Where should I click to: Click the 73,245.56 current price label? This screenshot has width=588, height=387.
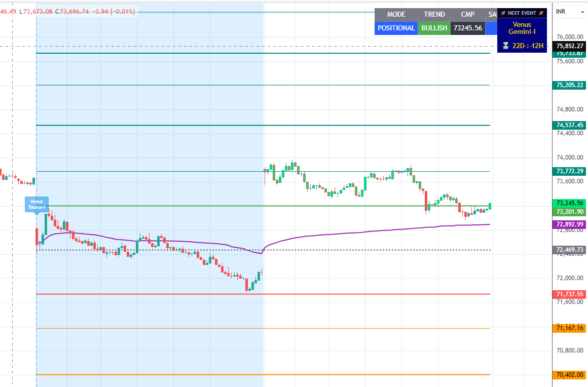tap(570, 203)
